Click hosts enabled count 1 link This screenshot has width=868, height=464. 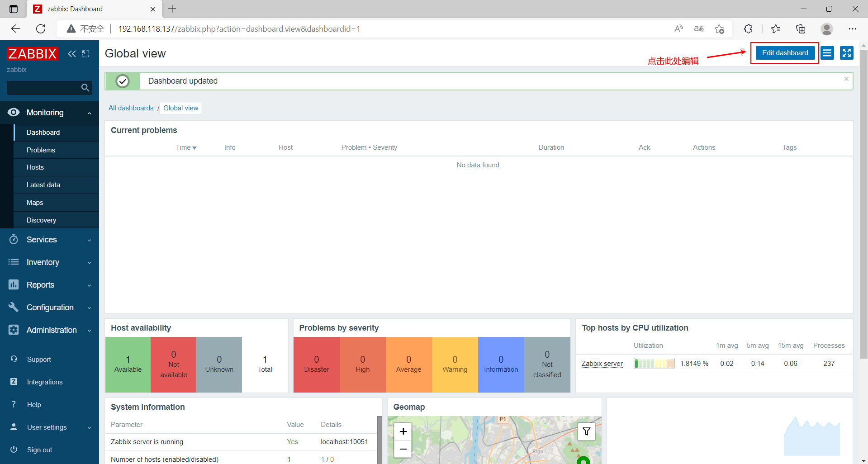coord(323,459)
